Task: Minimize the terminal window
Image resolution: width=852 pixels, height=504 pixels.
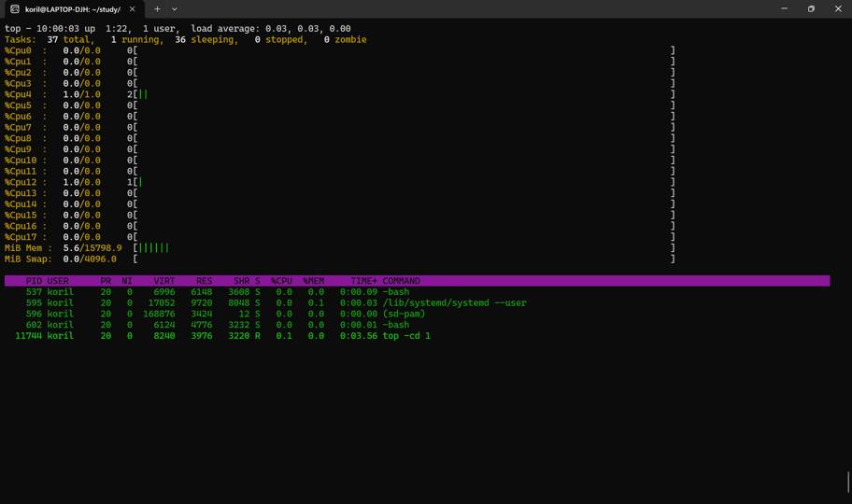Action: point(785,9)
